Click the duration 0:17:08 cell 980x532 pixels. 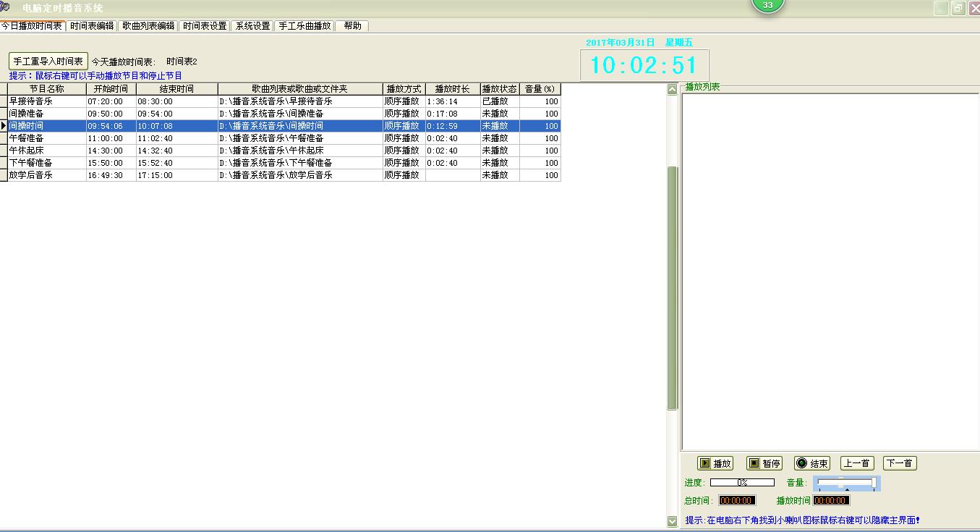[x=453, y=114]
